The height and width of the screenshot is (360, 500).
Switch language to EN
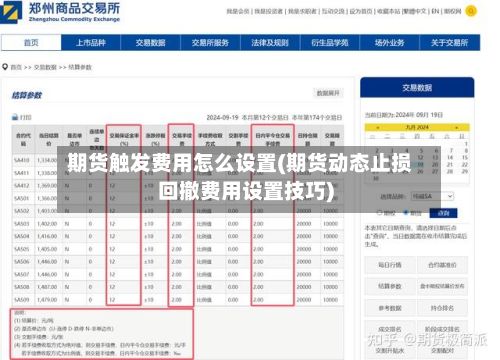(x=435, y=11)
